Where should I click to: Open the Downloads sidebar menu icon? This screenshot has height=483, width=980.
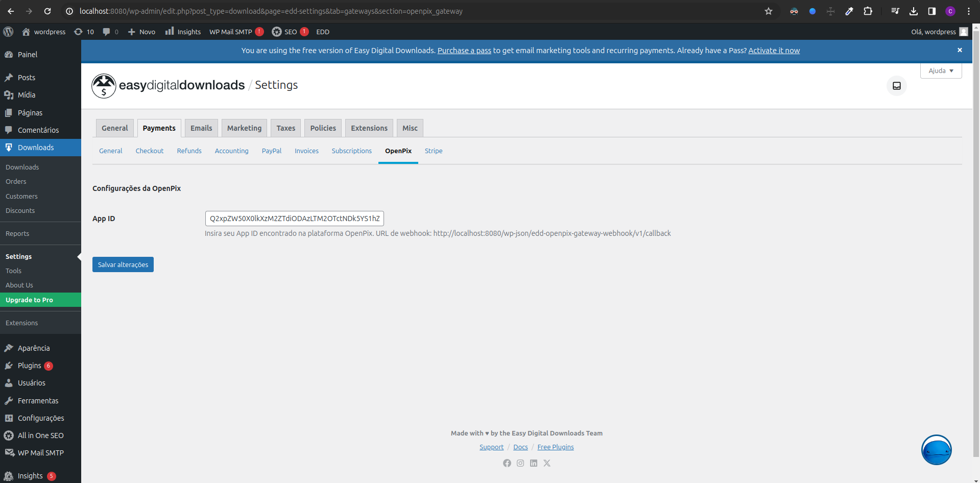pyautogui.click(x=9, y=148)
